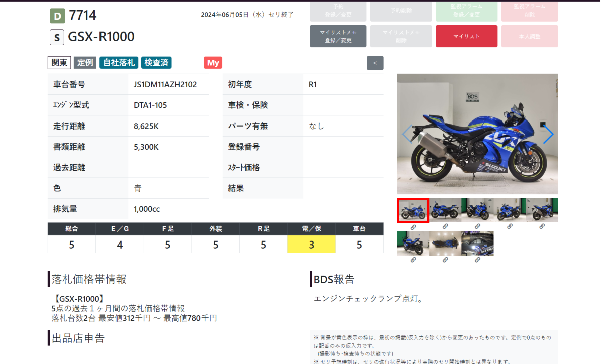
Task: Select the fairing close-up thumbnail
Action: click(477, 243)
